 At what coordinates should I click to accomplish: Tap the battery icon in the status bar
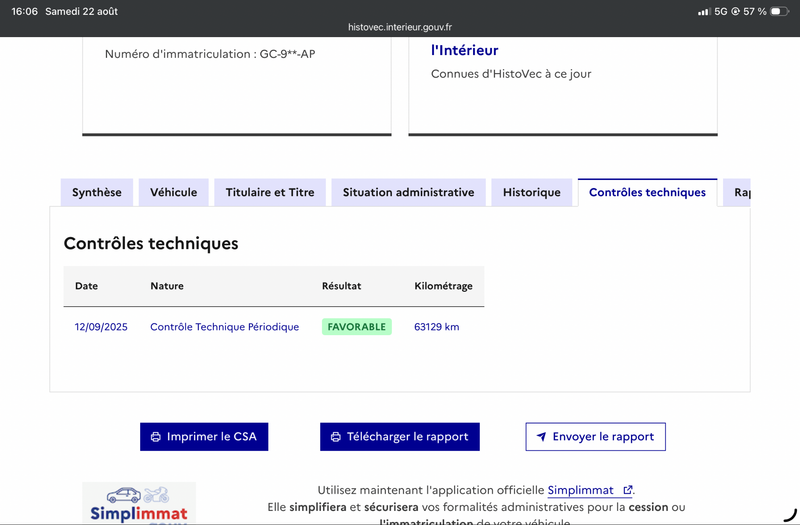click(780, 11)
